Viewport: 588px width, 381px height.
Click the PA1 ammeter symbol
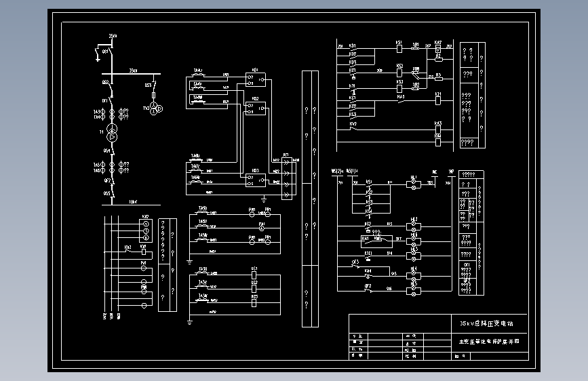(262, 228)
